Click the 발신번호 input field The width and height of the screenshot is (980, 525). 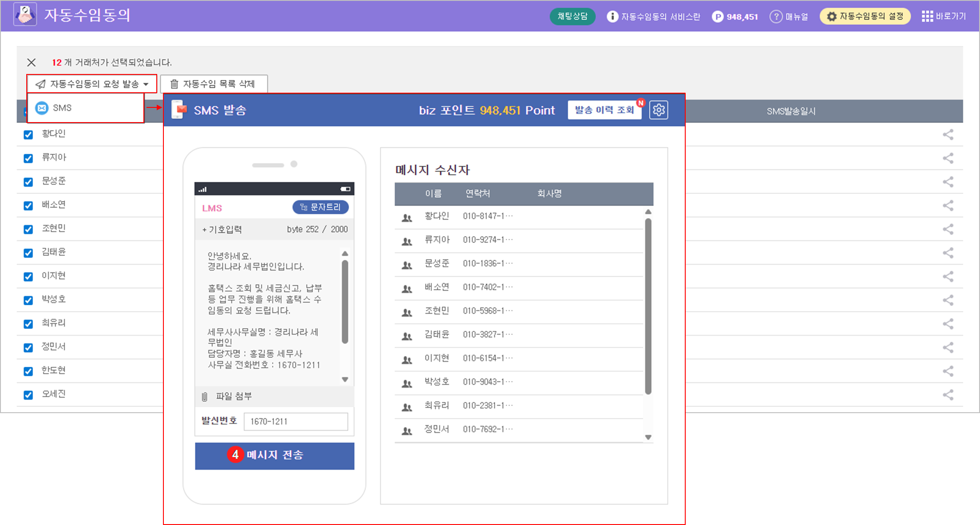[296, 422]
